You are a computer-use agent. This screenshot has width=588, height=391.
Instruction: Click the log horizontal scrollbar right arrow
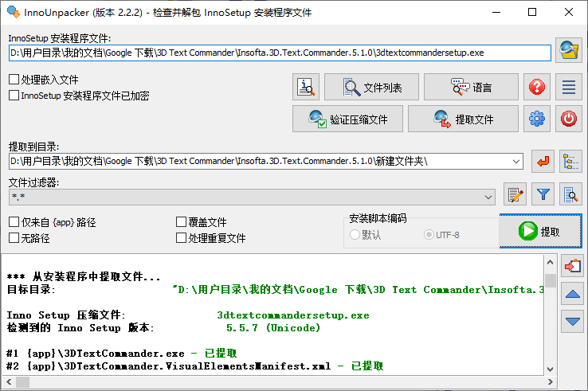(x=550, y=382)
